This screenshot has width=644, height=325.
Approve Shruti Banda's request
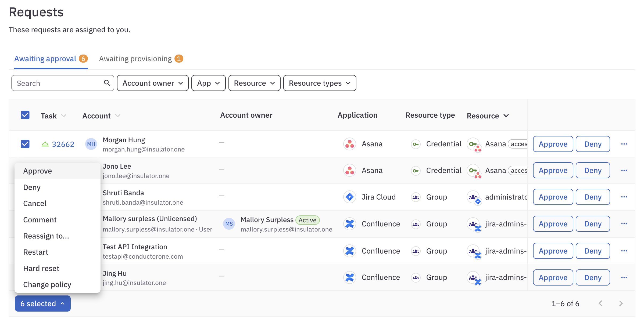point(553,197)
